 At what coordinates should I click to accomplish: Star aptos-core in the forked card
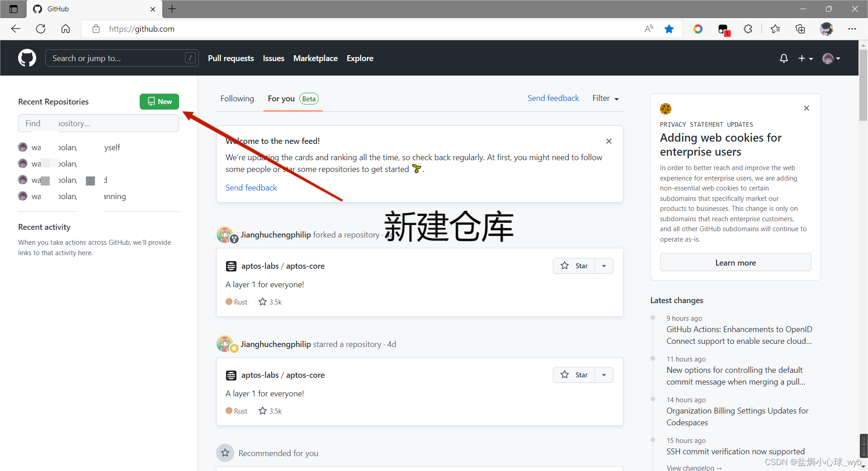pos(574,266)
